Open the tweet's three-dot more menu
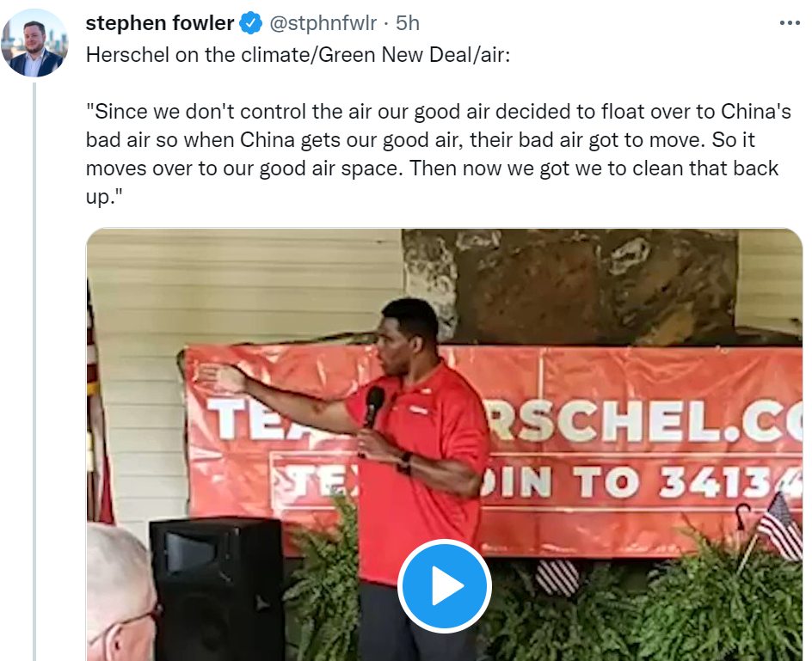Image resolution: width=812 pixels, height=661 pixels. [x=790, y=22]
